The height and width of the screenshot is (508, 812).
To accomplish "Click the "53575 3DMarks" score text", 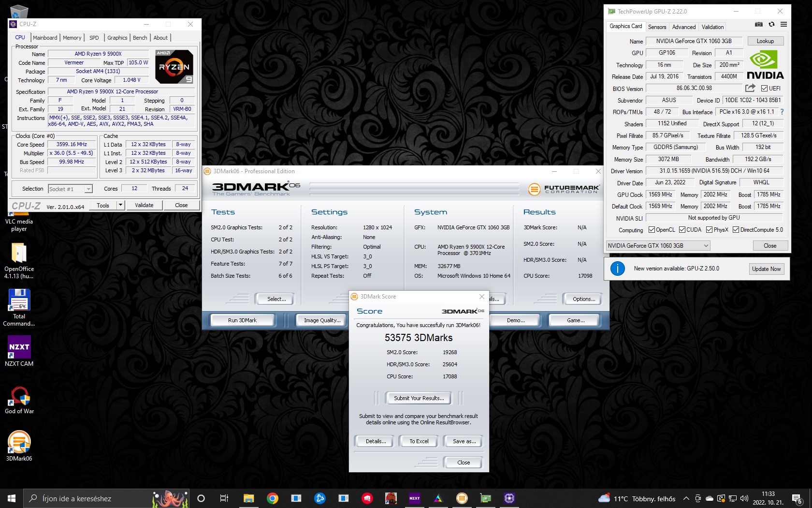I will pos(419,338).
